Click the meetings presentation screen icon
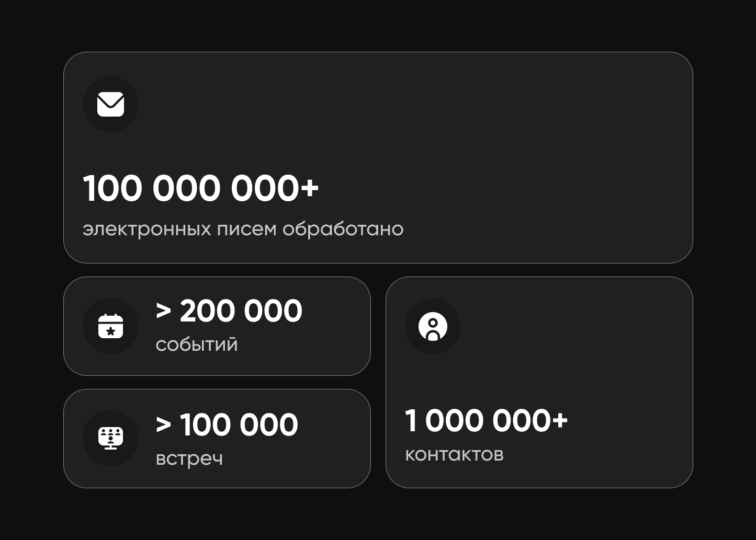Image resolution: width=756 pixels, height=540 pixels. pos(110,438)
